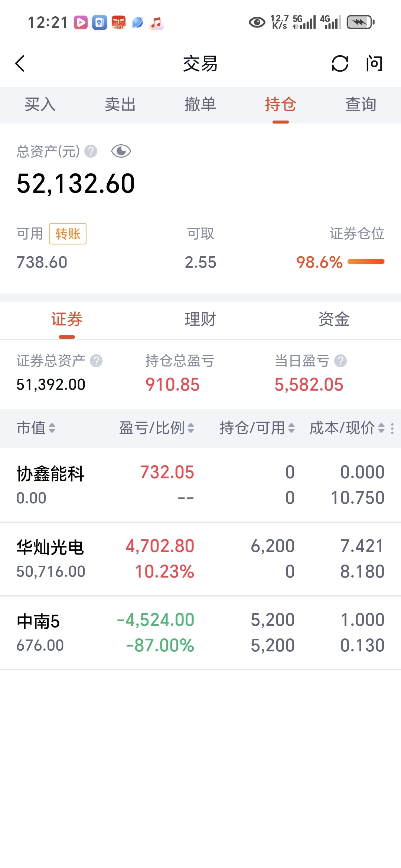Switch to the 买入 tab
Viewport: 401px width, 868px height.
pyautogui.click(x=40, y=105)
